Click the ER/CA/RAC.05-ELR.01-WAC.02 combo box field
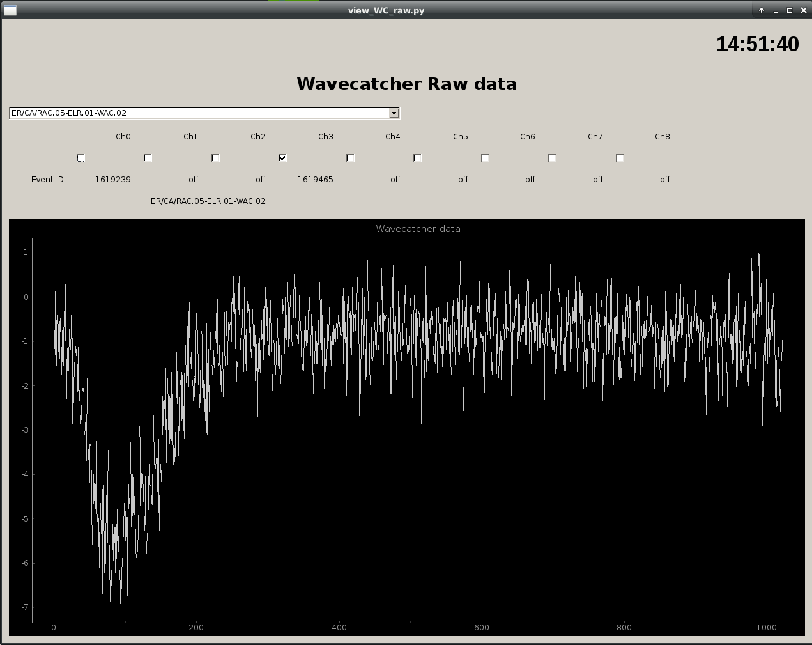The height and width of the screenshot is (645, 812). click(199, 113)
